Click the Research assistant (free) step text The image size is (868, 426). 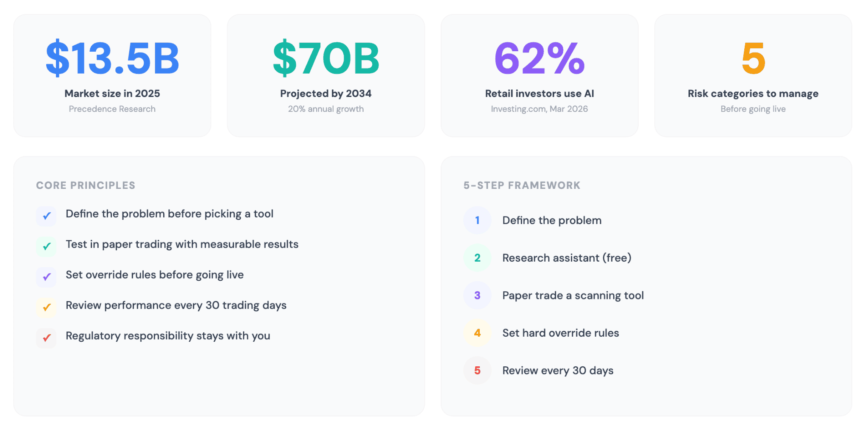coord(567,258)
